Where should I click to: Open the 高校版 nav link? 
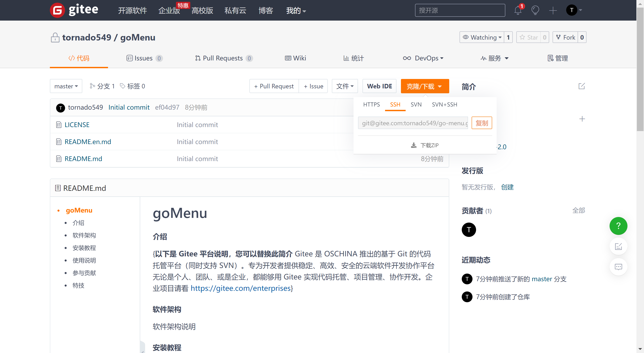click(x=202, y=11)
